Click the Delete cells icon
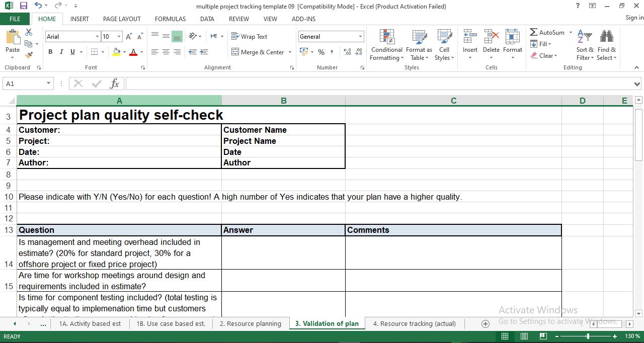The width and height of the screenshot is (644, 343). [491, 37]
